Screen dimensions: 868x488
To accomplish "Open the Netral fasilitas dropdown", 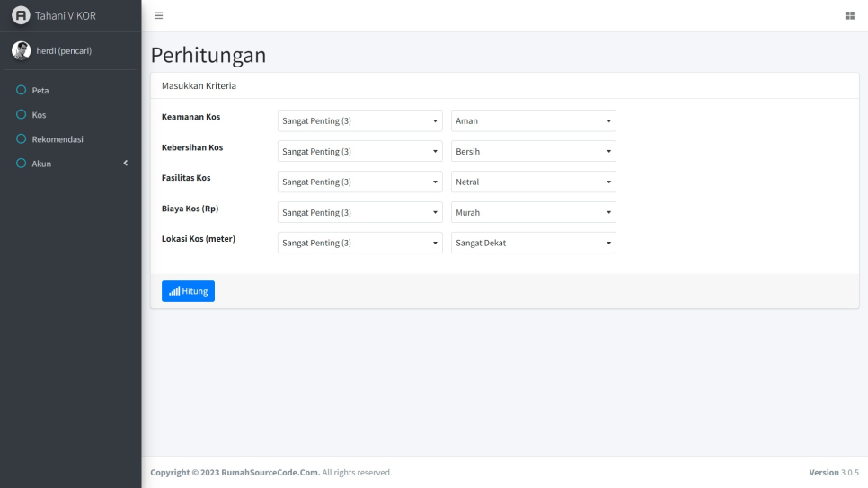I will [533, 182].
